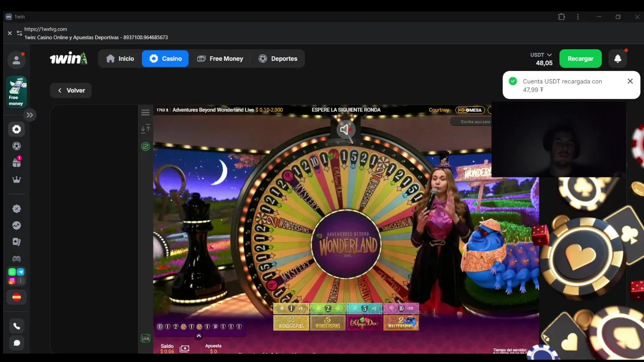Open the playing cards sidebar icon
This screenshot has width=644, height=362.
coord(17,242)
